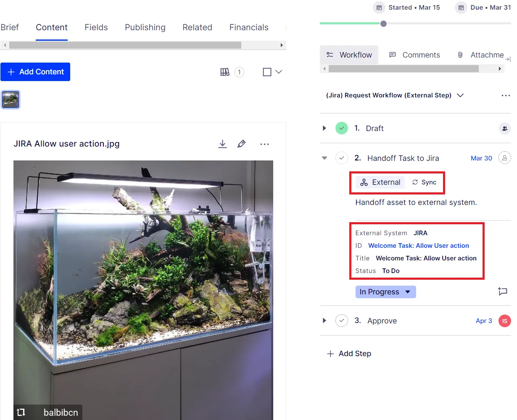Click the compare view icon next to badge 1
This screenshot has width=517, height=420.
tap(225, 72)
